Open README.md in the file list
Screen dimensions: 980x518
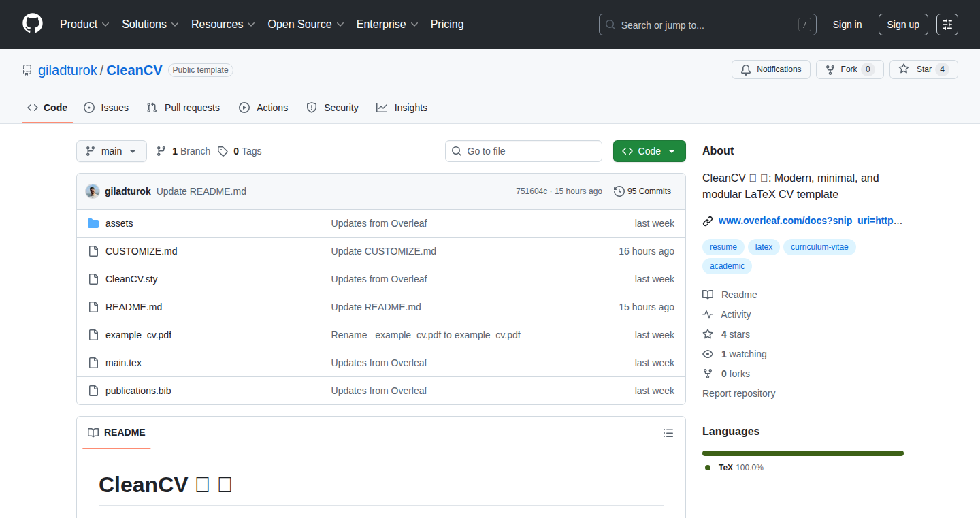[134, 307]
